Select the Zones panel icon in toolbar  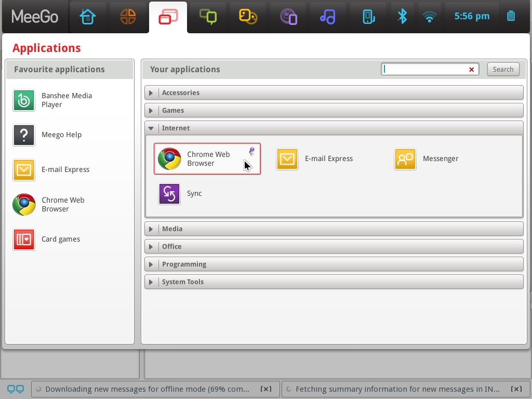coord(128,16)
